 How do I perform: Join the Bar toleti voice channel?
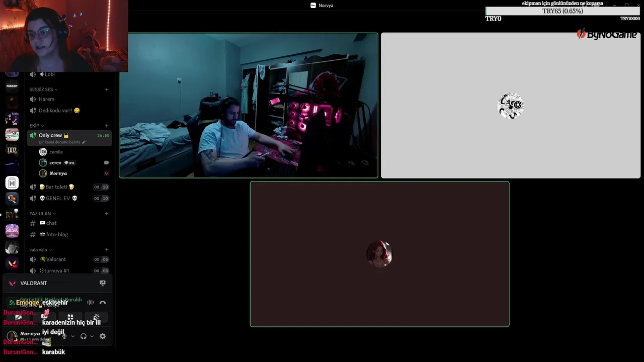(x=69, y=187)
